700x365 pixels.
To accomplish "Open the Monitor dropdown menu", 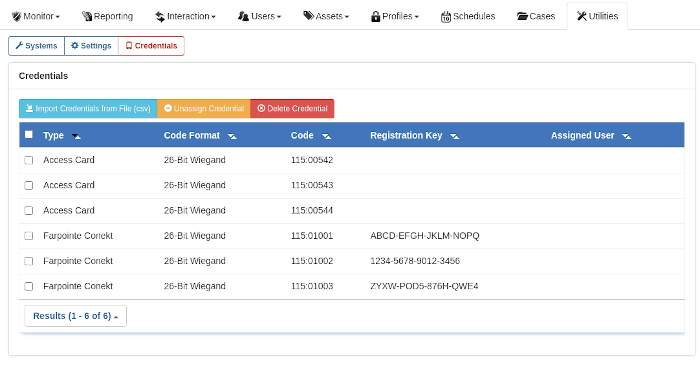I will (36, 17).
